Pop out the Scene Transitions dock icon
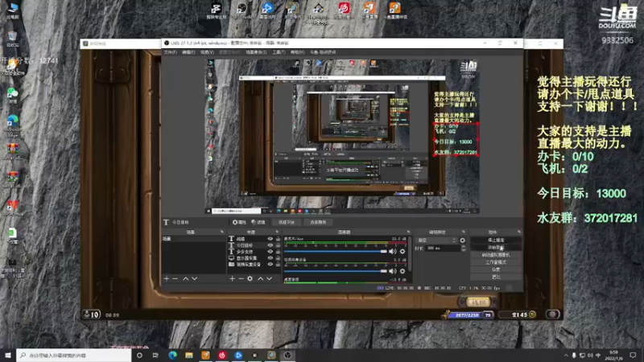The width and height of the screenshot is (644, 362). click(464, 232)
